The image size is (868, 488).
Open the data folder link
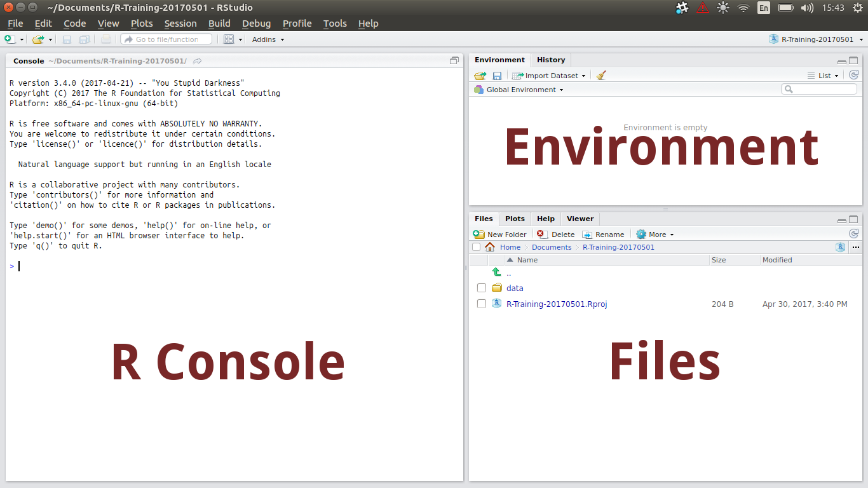click(515, 288)
